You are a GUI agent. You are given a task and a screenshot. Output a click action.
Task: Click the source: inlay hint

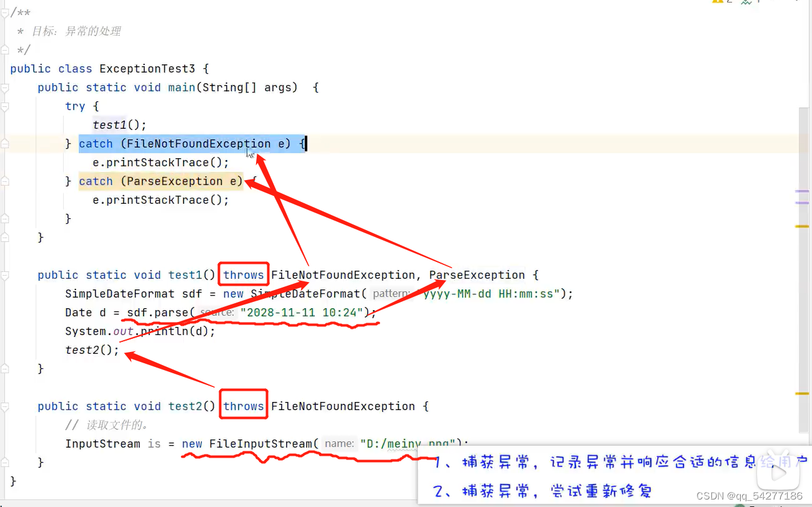pos(217,313)
